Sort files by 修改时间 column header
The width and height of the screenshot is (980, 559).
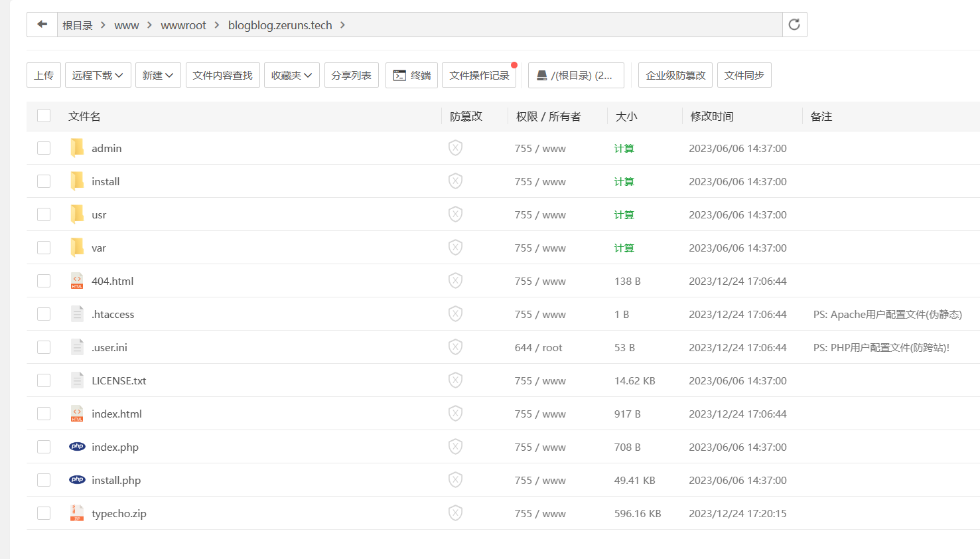pos(711,116)
